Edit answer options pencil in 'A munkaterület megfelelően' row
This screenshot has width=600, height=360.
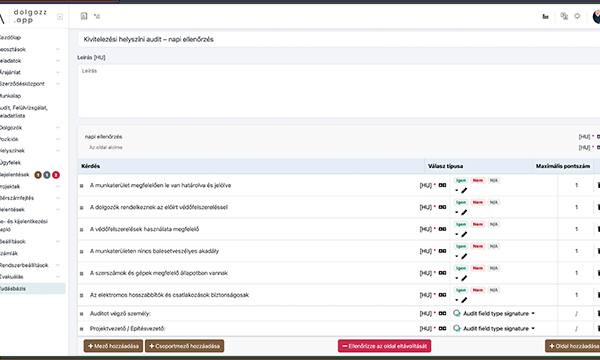464,191
